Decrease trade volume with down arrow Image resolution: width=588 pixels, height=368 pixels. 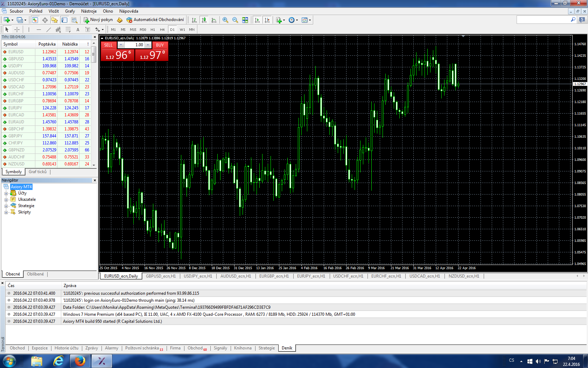(121, 45)
